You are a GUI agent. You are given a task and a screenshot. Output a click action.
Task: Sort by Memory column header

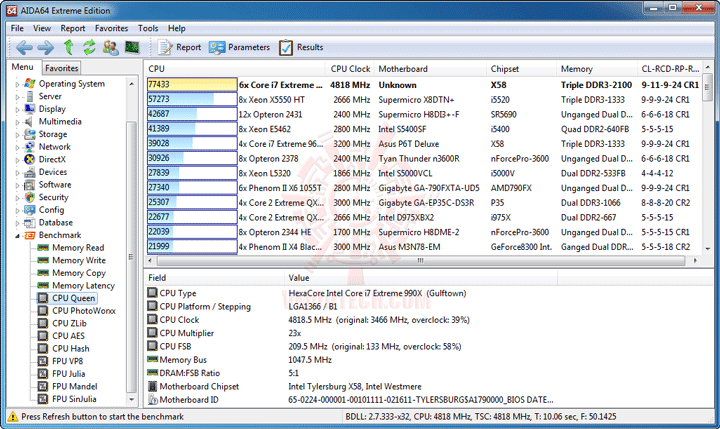click(x=597, y=69)
